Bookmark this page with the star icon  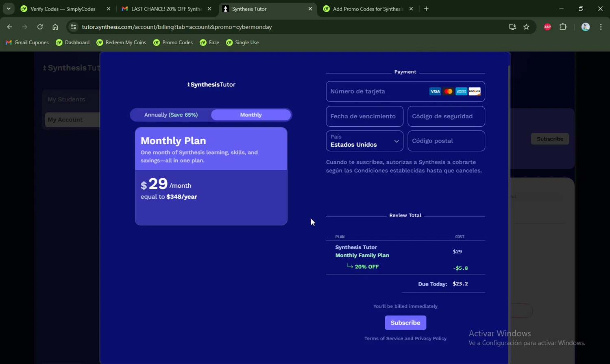526,27
